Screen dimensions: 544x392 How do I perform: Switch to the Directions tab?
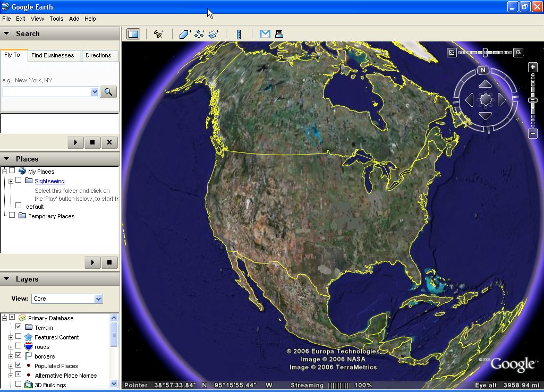click(98, 55)
